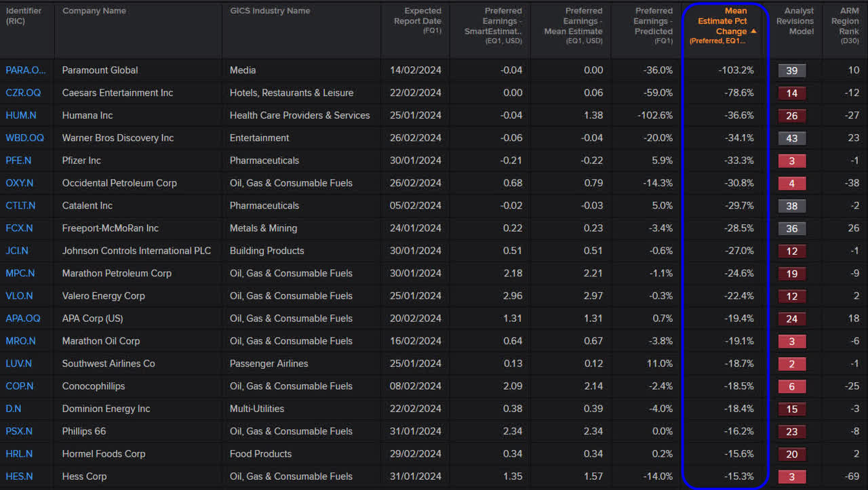
Task: Open the HUM.N ticker link
Action: (x=20, y=115)
